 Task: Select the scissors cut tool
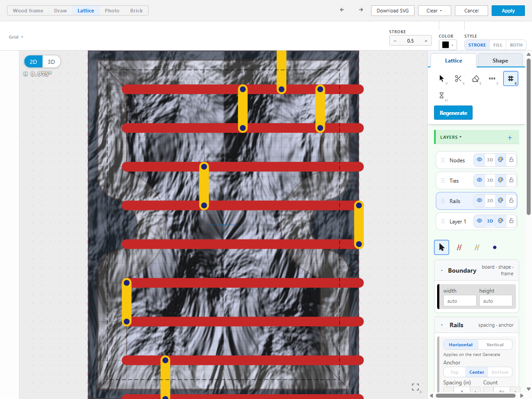[x=459, y=78]
